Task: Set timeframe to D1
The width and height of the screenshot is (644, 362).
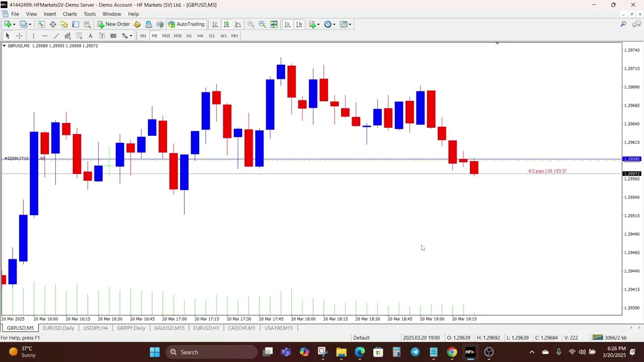Action: coord(212,36)
